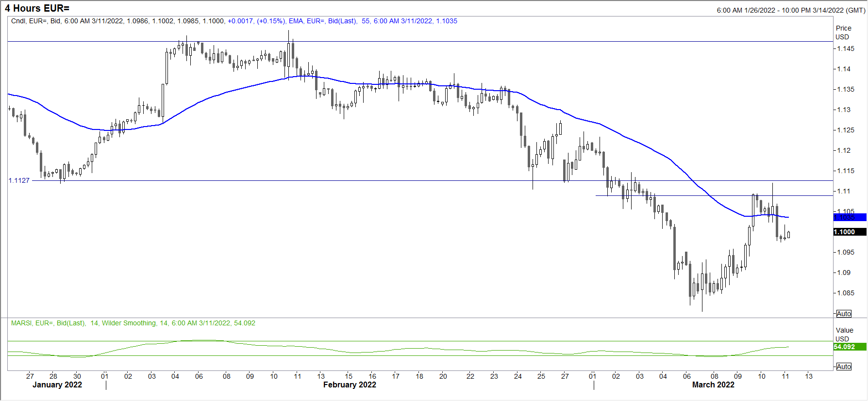Click the 1.12 price axis label
The width and height of the screenshot is (868, 401).
coord(844,150)
